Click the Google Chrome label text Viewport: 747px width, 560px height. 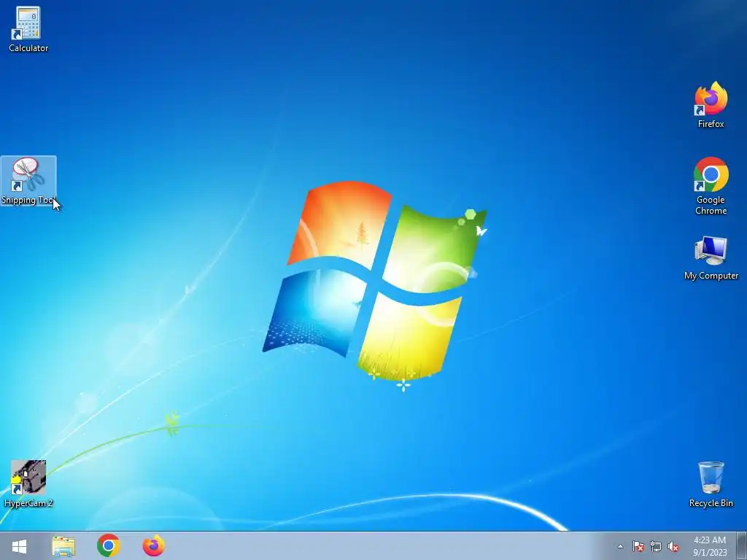coord(711,205)
